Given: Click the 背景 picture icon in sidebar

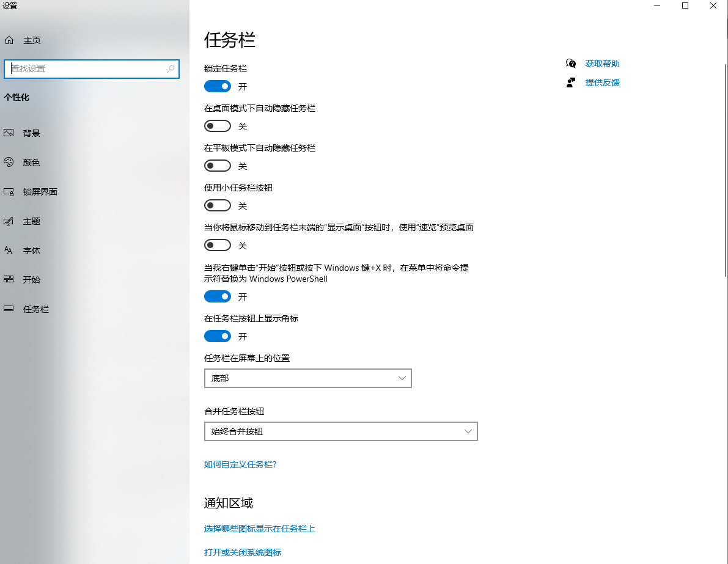Looking at the screenshot, I should [9, 133].
